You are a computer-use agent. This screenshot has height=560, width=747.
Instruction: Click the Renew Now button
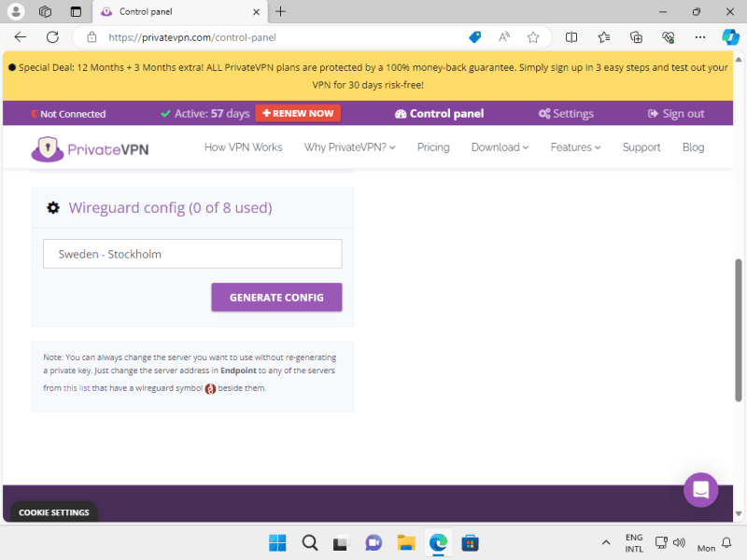[x=298, y=114]
